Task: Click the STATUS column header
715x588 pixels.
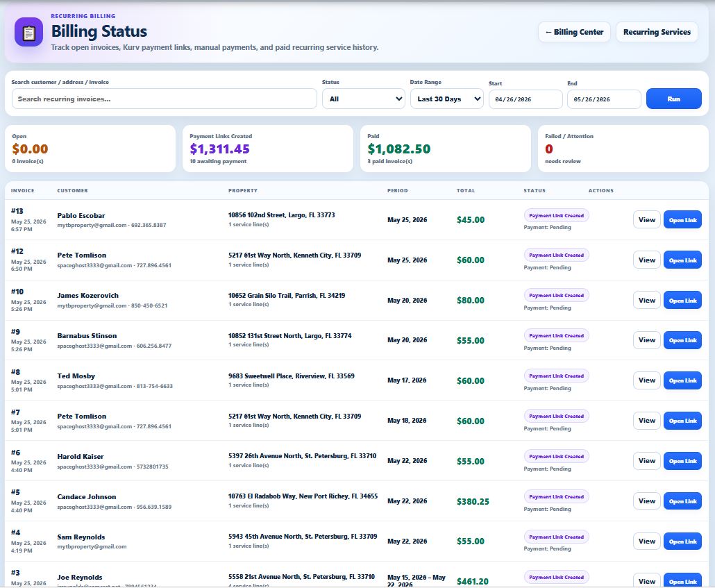Action: click(x=535, y=191)
